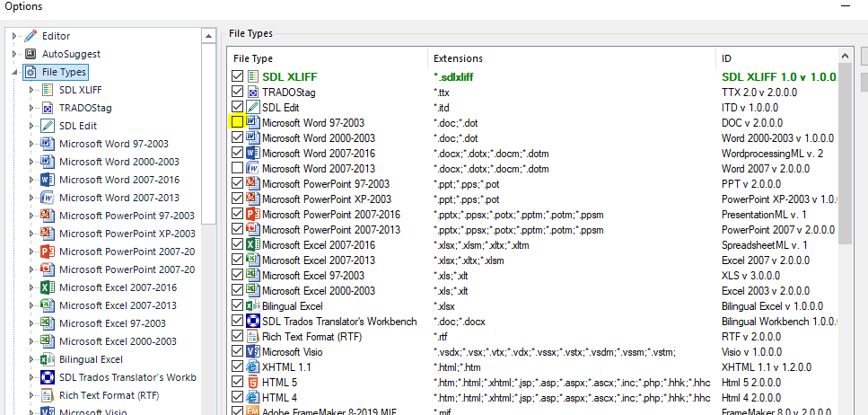The width and height of the screenshot is (868, 415).
Task: Expand the Editor tree node
Action: point(14,36)
